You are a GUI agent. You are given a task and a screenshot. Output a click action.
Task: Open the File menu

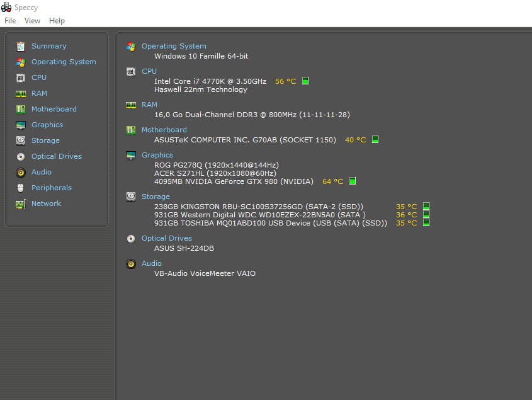10,21
